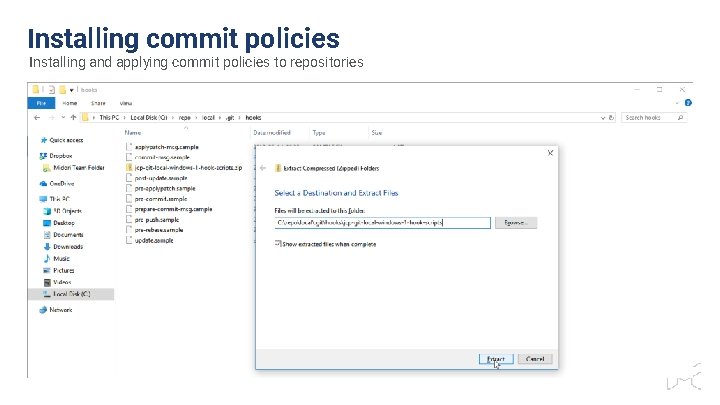Click the Extract button in the dialog
The width and height of the screenshot is (720, 405).
click(496, 359)
